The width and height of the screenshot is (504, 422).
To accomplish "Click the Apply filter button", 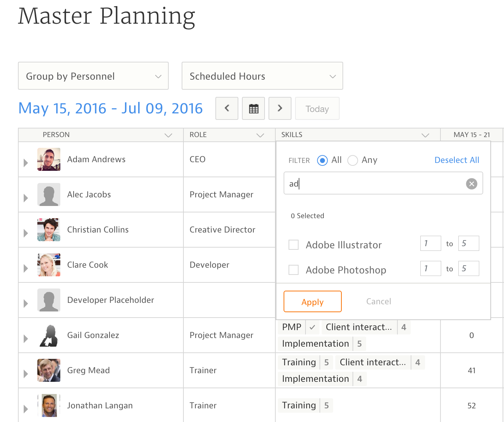I will [312, 302].
